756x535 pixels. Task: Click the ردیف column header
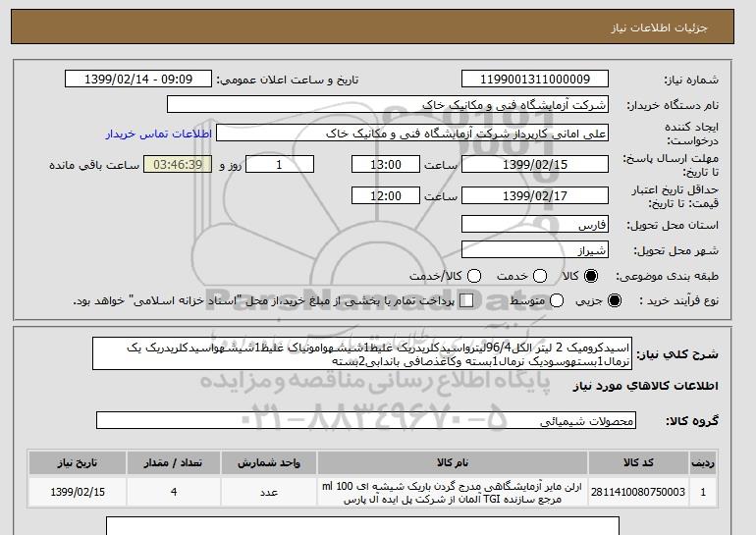pyautogui.click(x=703, y=462)
